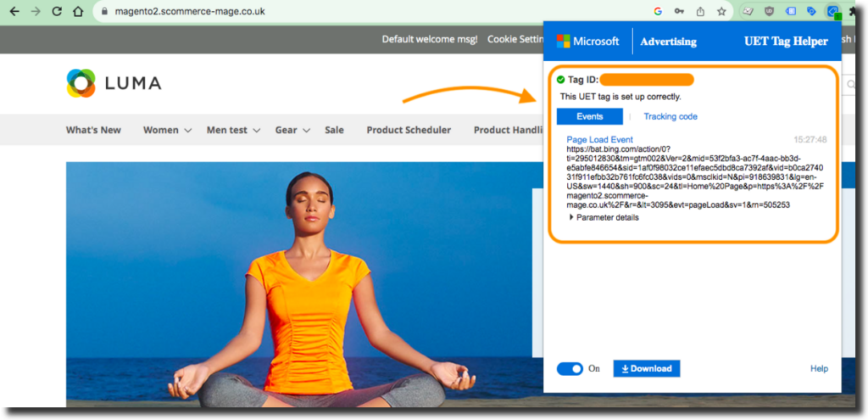The height and width of the screenshot is (420, 868).
Task: Click the Google icon in address bar
Action: (x=658, y=12)
